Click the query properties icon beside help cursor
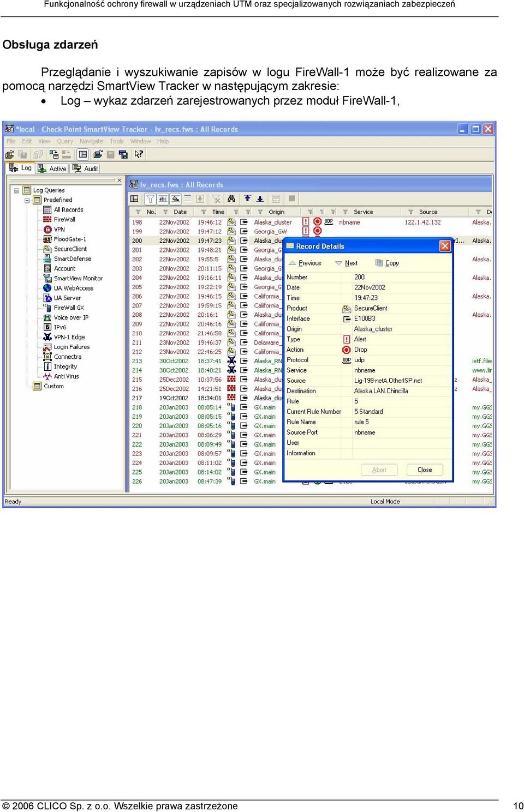 pyautogui.click(x=123, y=154)
